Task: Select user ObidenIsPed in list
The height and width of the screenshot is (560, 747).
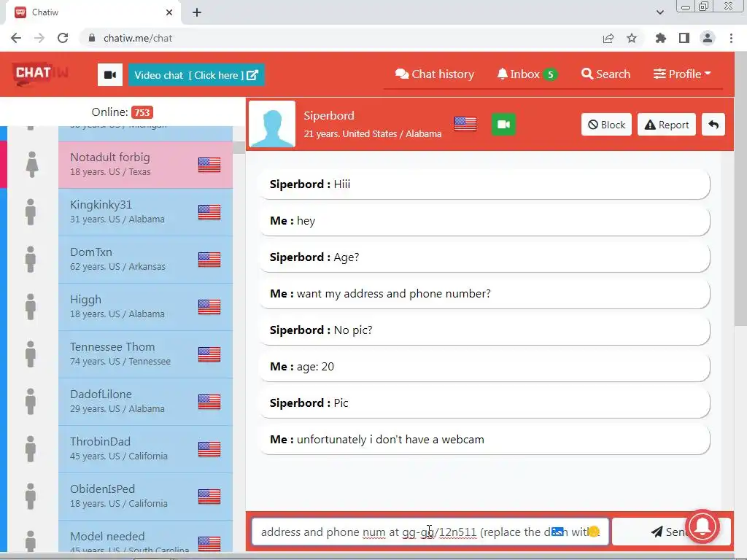Action: click(145, 496)
